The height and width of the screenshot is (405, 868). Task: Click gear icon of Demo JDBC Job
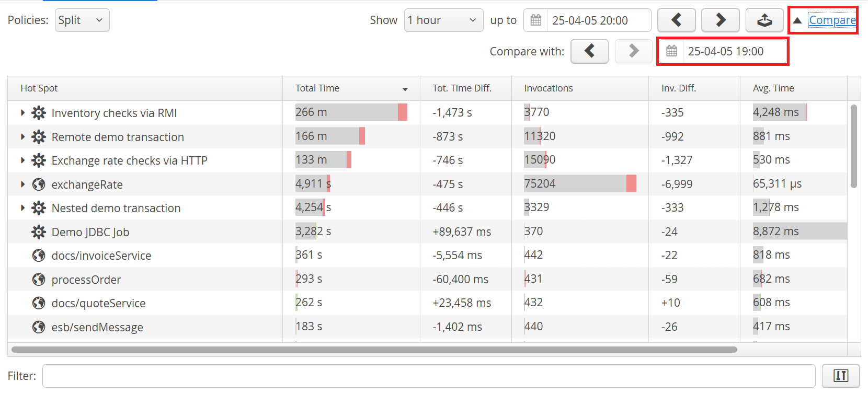39,232
